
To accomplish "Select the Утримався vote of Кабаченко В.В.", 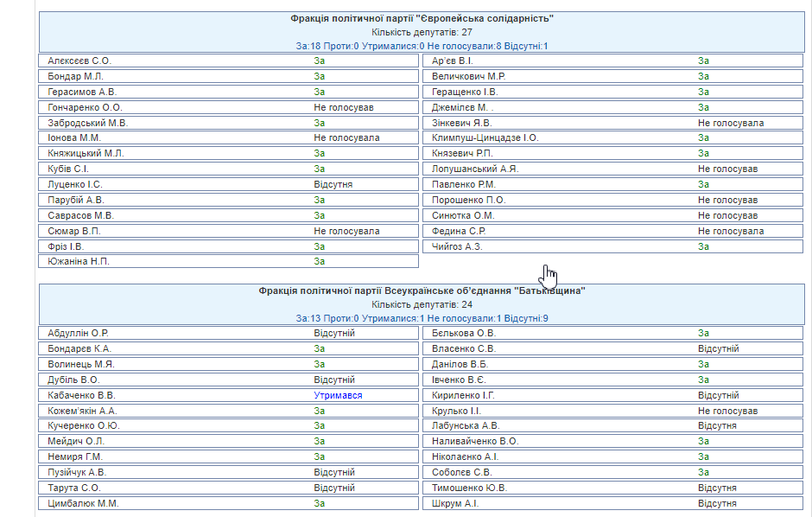I will [338, 395].
